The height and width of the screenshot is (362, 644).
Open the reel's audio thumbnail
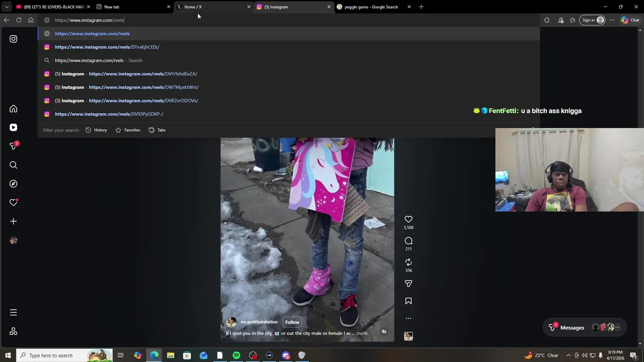(x=409, y=336)
